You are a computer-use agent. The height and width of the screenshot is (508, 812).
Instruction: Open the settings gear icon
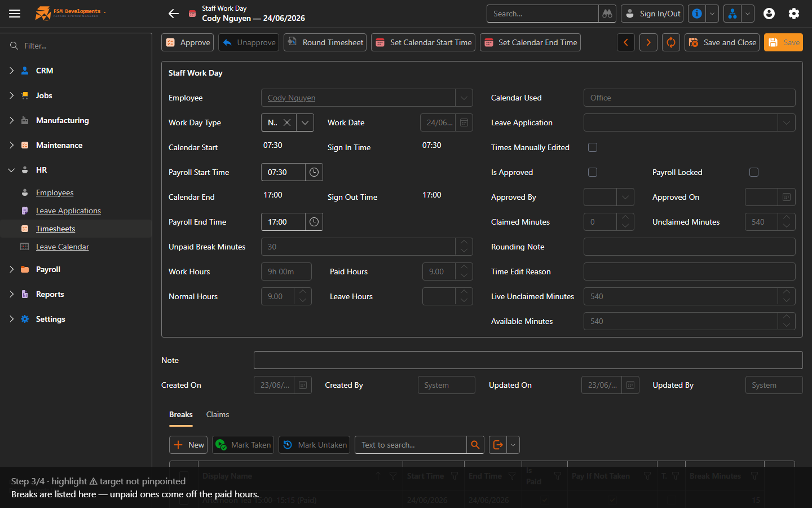[794, 14]
